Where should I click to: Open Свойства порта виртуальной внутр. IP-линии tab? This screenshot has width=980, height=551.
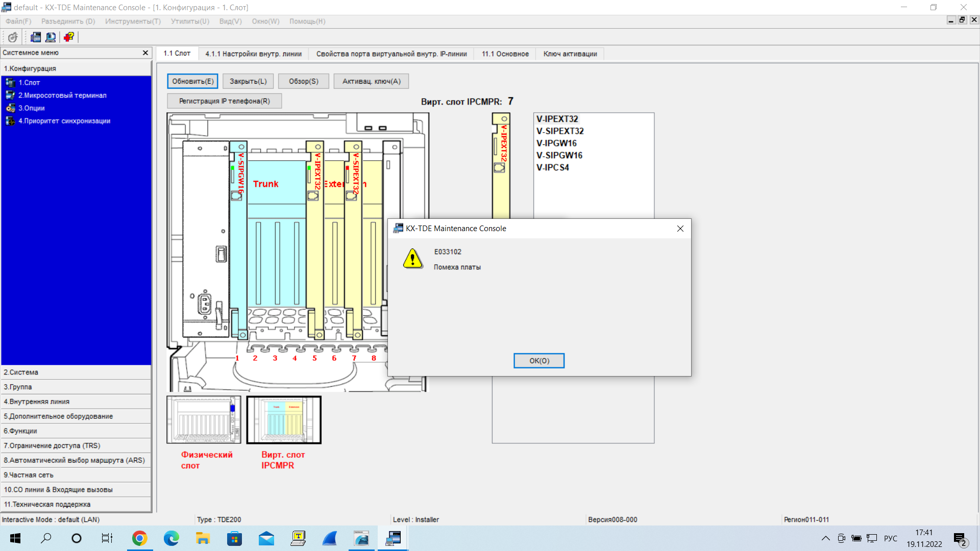click(x=391, y=54)
